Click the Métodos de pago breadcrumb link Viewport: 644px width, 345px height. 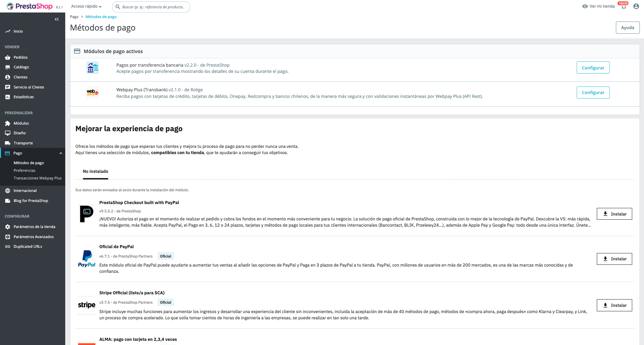(101, 17)
